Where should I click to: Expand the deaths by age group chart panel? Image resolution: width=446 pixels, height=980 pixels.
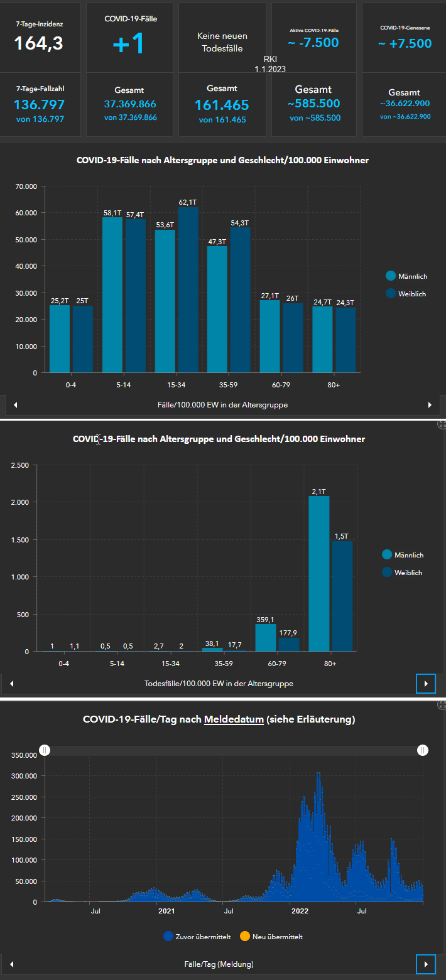[442, 424]
